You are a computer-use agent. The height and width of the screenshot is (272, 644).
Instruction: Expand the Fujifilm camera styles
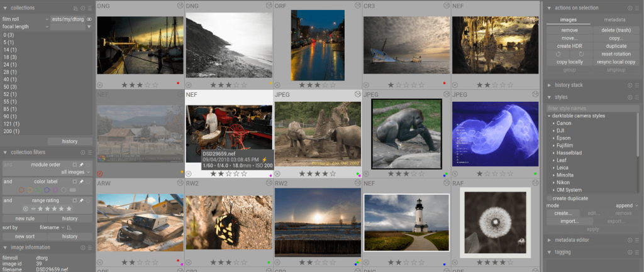(x=553, y=146)
